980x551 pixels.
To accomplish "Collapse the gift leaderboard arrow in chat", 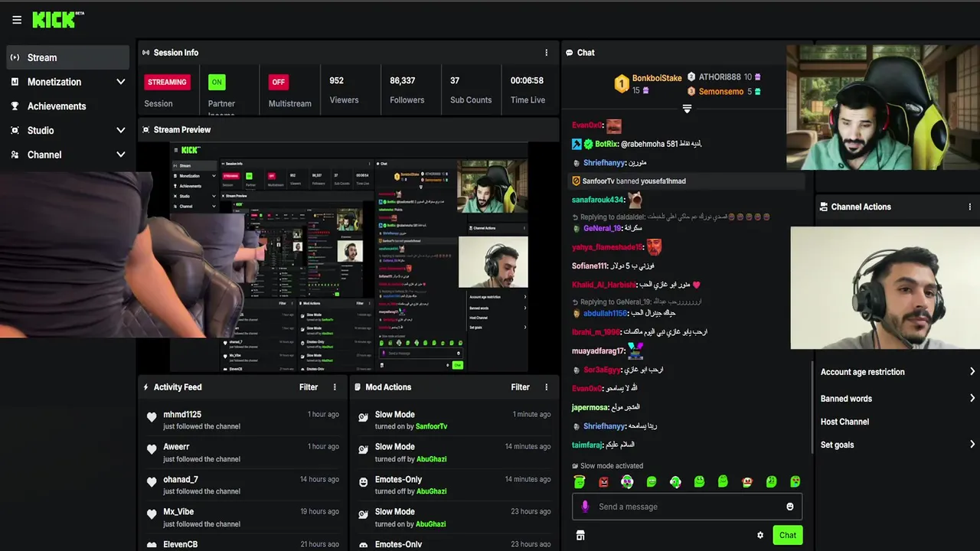I will click(x=687, y=109).
